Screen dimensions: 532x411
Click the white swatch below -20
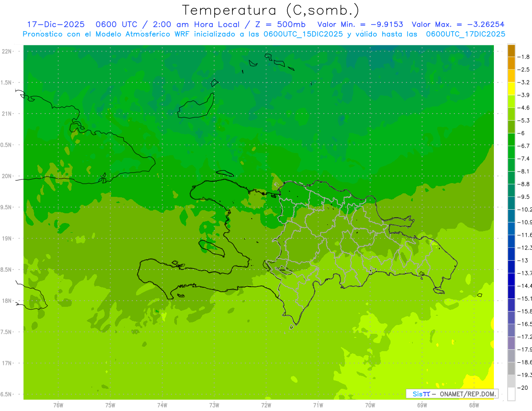(x=511, y=394)
